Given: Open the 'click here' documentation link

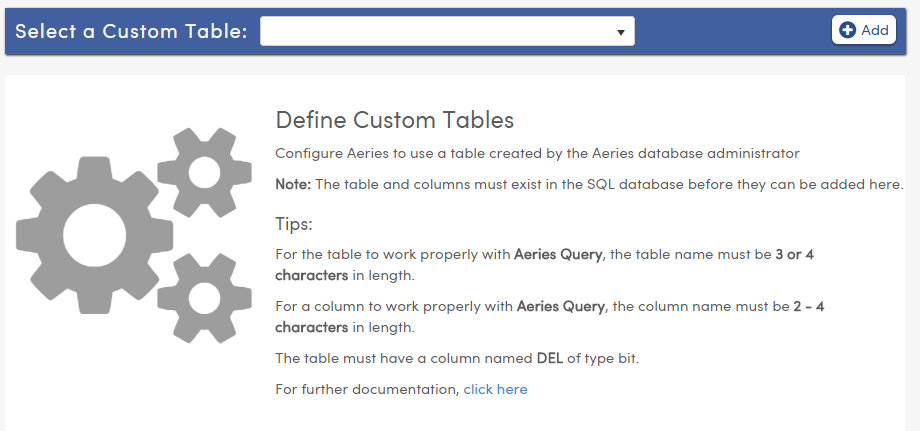Looking at the screenshot, I should click(495, 389).
